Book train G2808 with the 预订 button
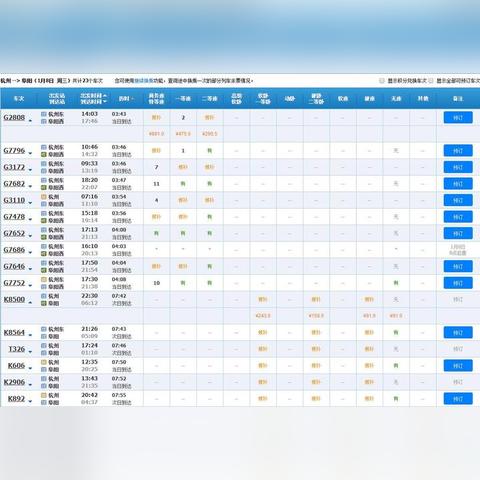 coord(458,117)
